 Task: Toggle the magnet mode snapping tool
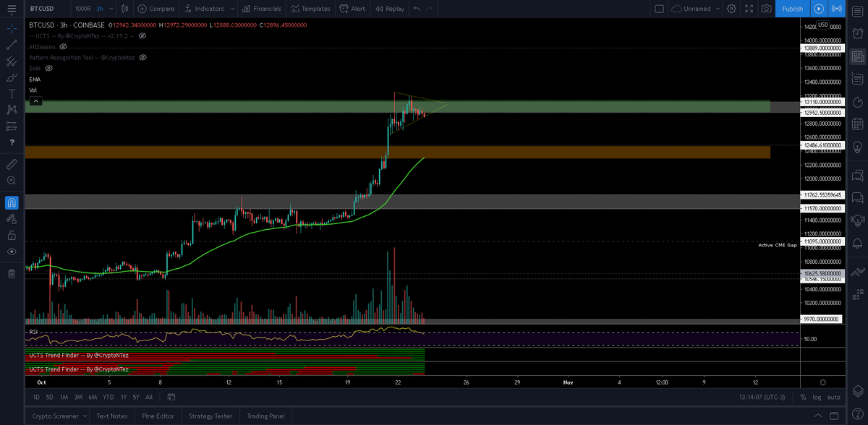coord(12,202)
